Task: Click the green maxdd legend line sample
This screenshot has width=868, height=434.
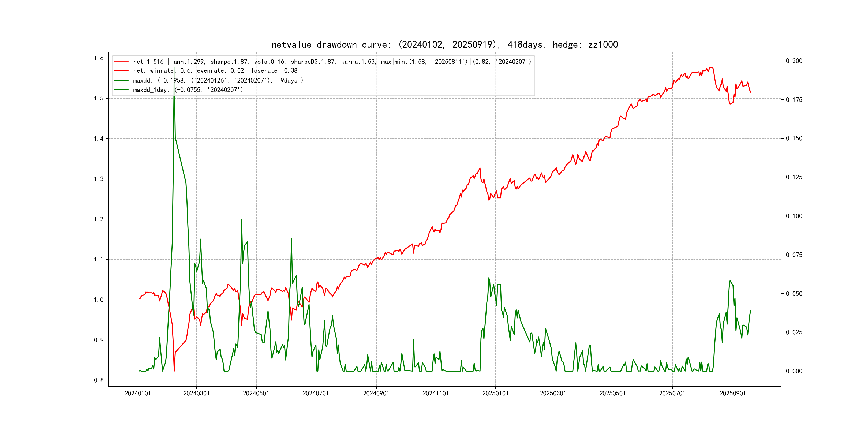Action: [121, 81]
